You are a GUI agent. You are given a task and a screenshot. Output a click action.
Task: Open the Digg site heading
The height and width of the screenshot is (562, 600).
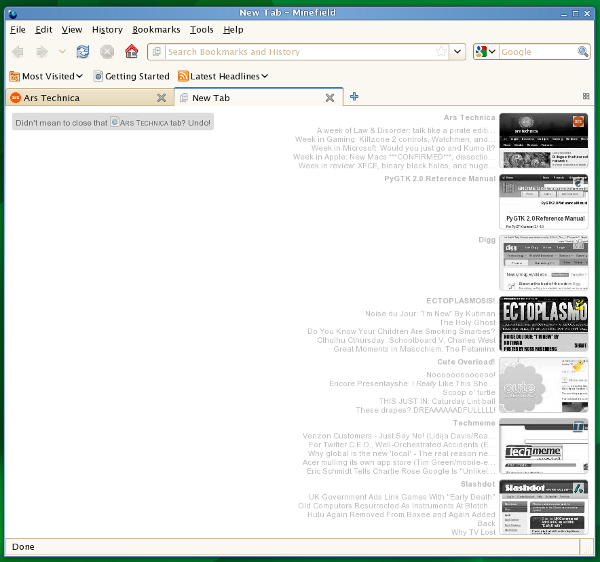click(x=487, y=240)
